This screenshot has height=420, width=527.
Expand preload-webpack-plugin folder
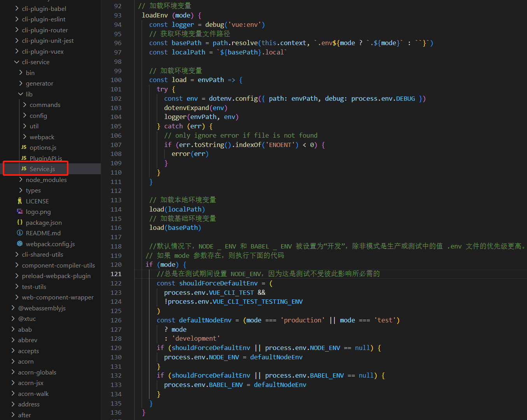(x=17, y=276)
